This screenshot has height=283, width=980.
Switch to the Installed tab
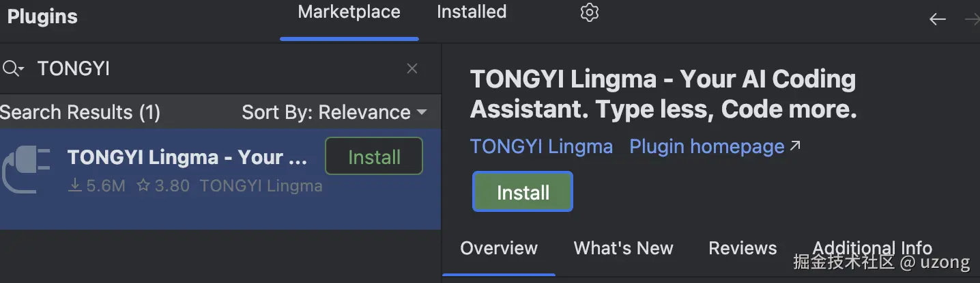point(471,12)
